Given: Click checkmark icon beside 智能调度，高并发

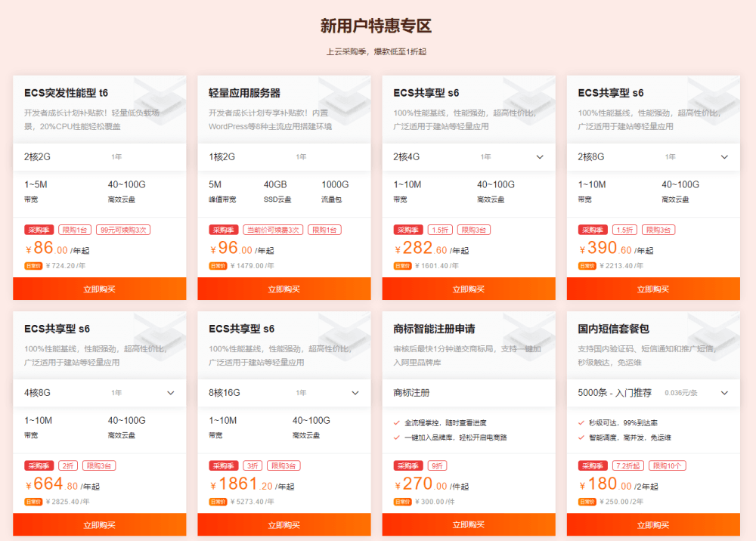Looking at the screenshot, I should [x=581, y=437].
